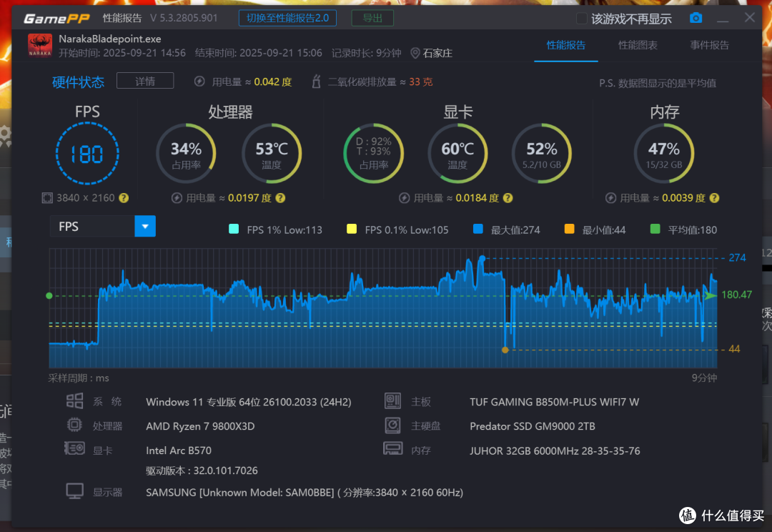Click the GPU D:92% T:93% usage gauge

(374, 154)
